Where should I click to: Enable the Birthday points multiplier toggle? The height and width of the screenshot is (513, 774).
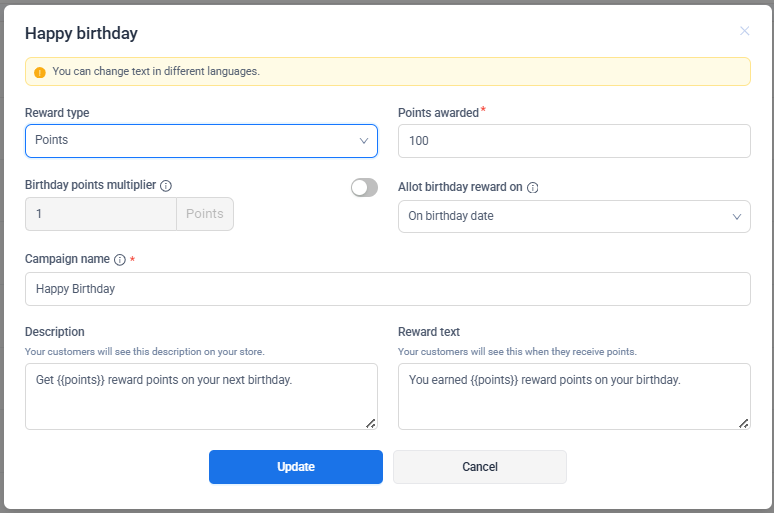[x=364, y=187]
